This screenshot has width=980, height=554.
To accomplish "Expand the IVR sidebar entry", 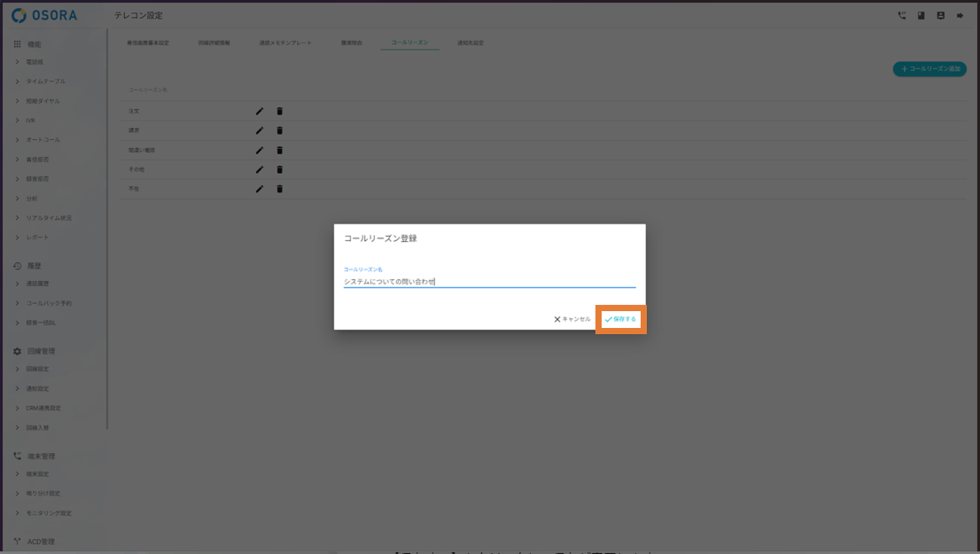I will (31, 121).
